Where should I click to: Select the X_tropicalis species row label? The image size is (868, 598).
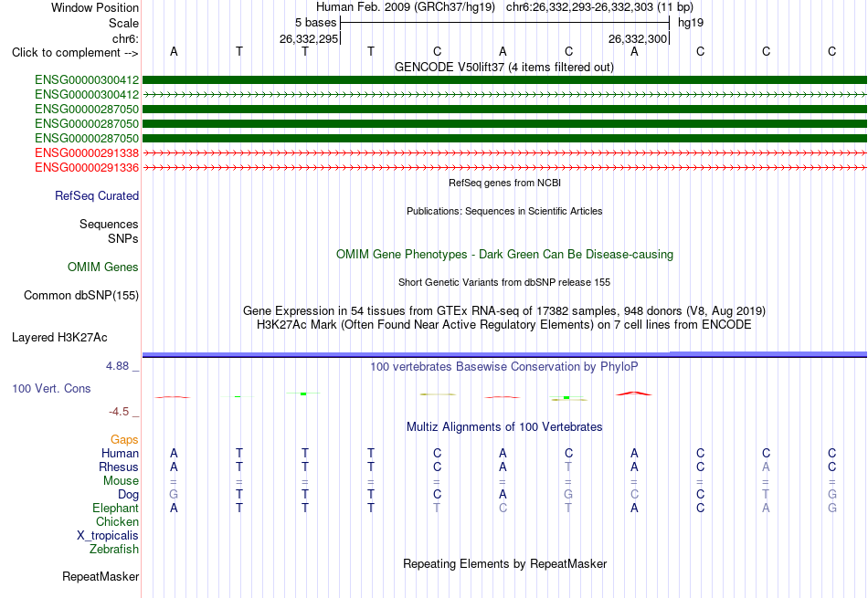108,536
